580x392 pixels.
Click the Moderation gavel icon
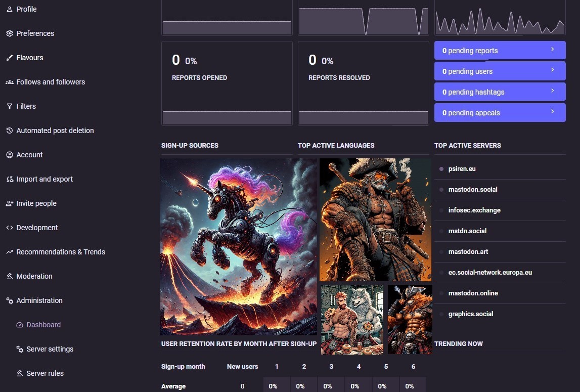click(10, 276)
